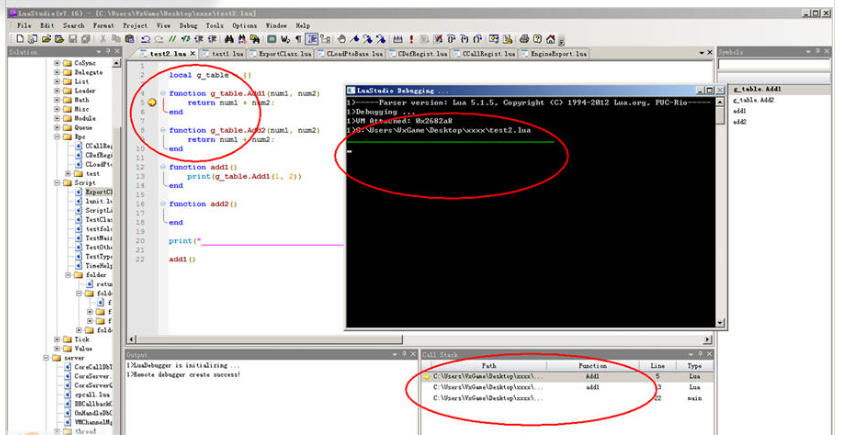
Task: Switch to the CLoadPtoBase.lua tab
Action: (351, 54)
